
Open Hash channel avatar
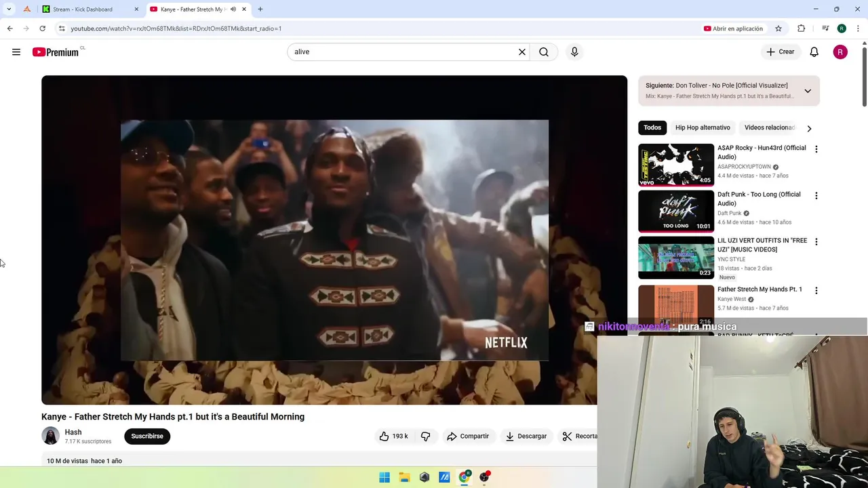tap(51, 436)
